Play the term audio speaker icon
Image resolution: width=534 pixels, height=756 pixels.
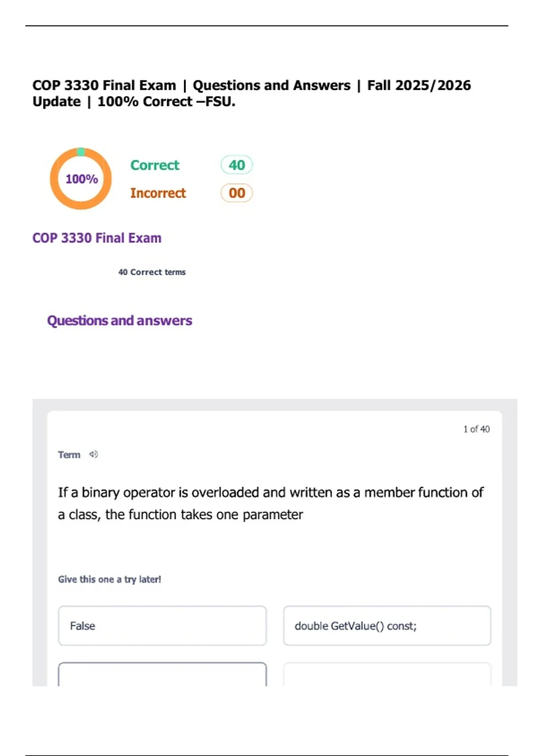(93, 454)
